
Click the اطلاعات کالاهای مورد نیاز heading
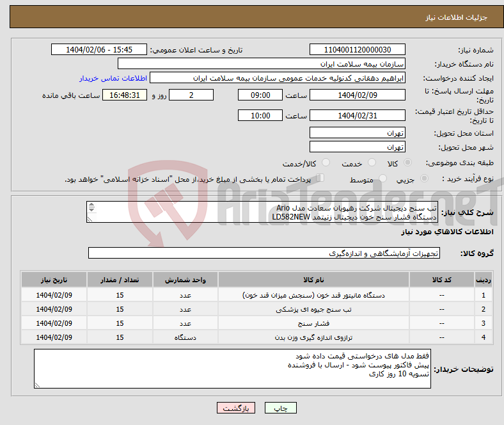coord(447,232)
